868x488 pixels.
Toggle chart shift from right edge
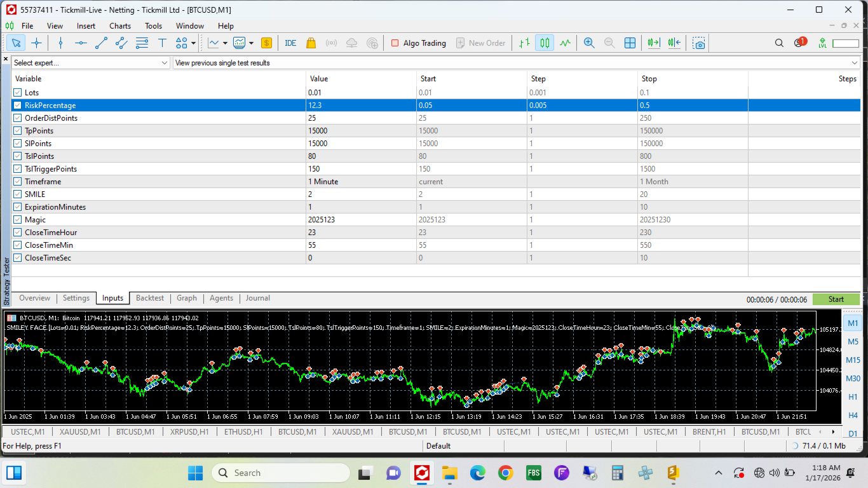(674, 43)
